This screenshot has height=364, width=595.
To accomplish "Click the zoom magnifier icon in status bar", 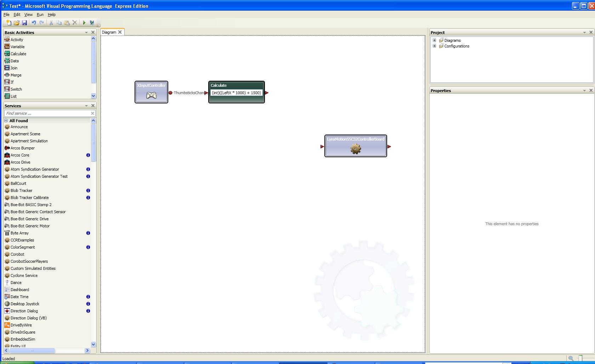I will pos(571,358).
